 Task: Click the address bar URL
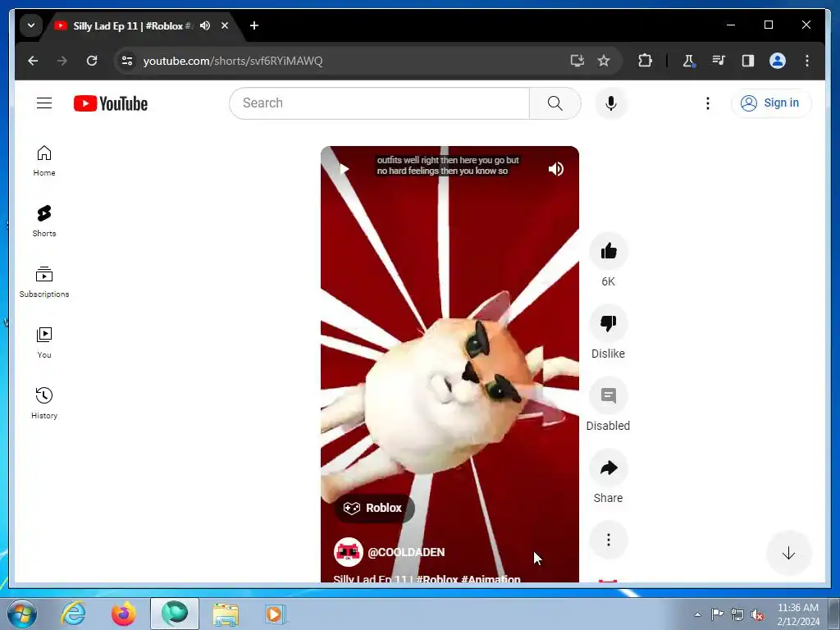(233, 61)
